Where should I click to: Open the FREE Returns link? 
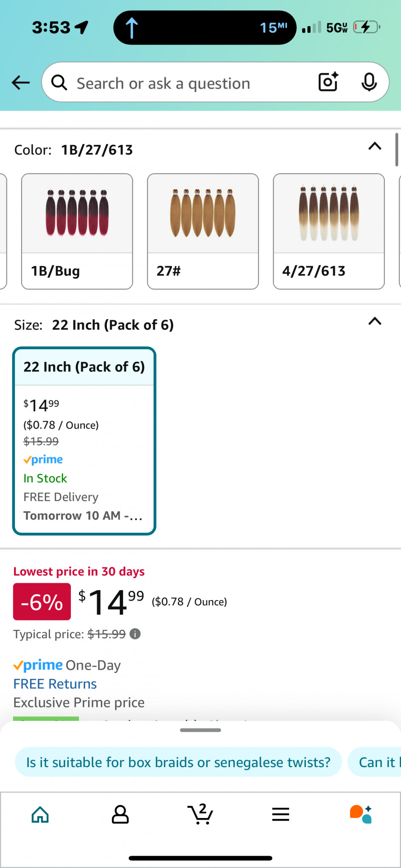tap(55, 684)
